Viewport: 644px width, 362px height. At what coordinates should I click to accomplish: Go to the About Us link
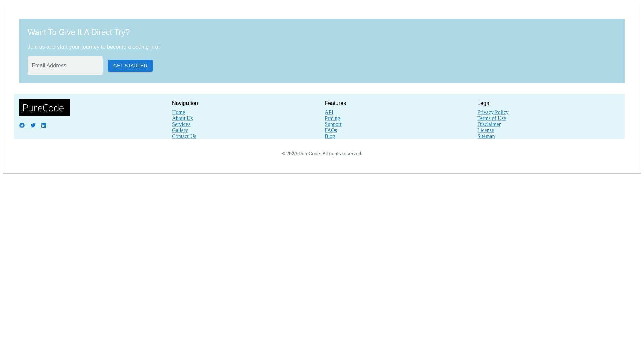182,118
